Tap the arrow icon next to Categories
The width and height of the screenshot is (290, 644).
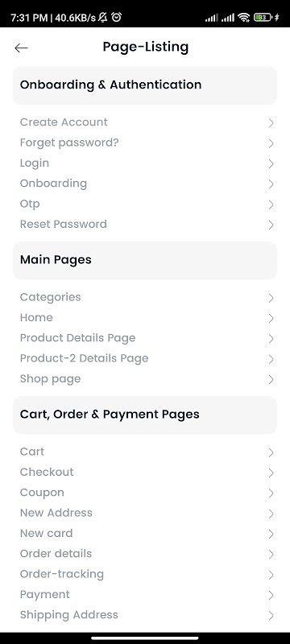tap(271, 298)
